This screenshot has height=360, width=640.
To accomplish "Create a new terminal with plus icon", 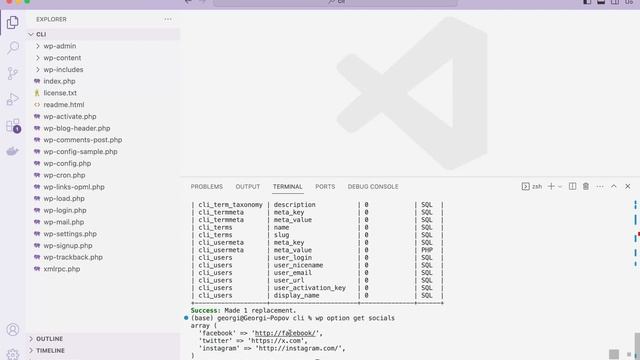I will point(551,187).
